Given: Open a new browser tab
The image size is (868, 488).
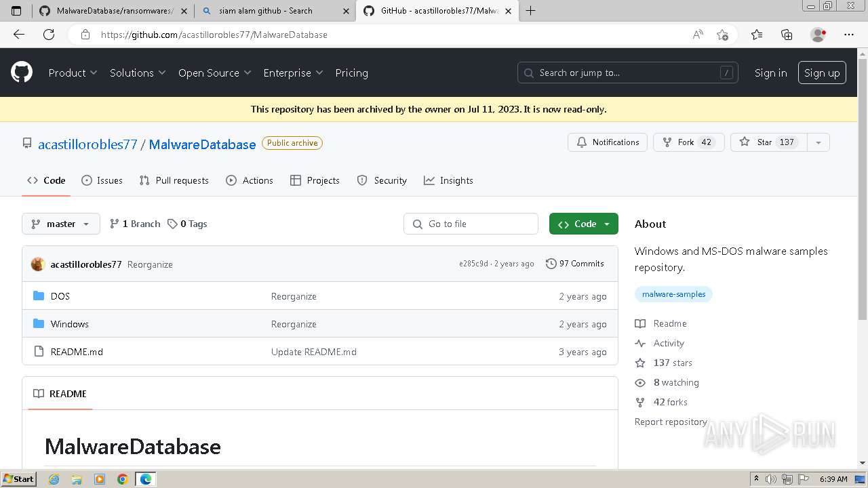Looking at the screenshot, I should [x=530, y=11].
